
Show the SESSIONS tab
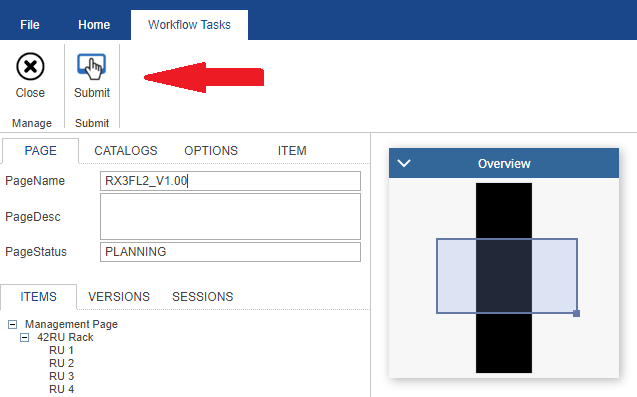[203, 297]
